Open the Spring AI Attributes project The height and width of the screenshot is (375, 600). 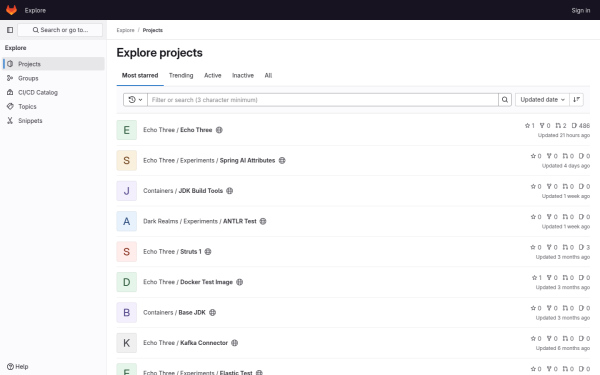[209, 160]
